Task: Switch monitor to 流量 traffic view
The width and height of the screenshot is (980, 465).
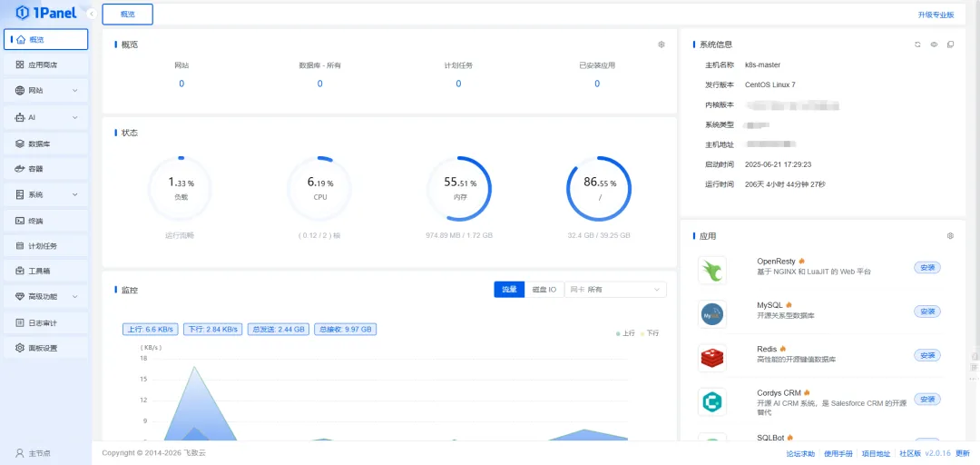Action: pyautogui.click(x=509, y=290)
